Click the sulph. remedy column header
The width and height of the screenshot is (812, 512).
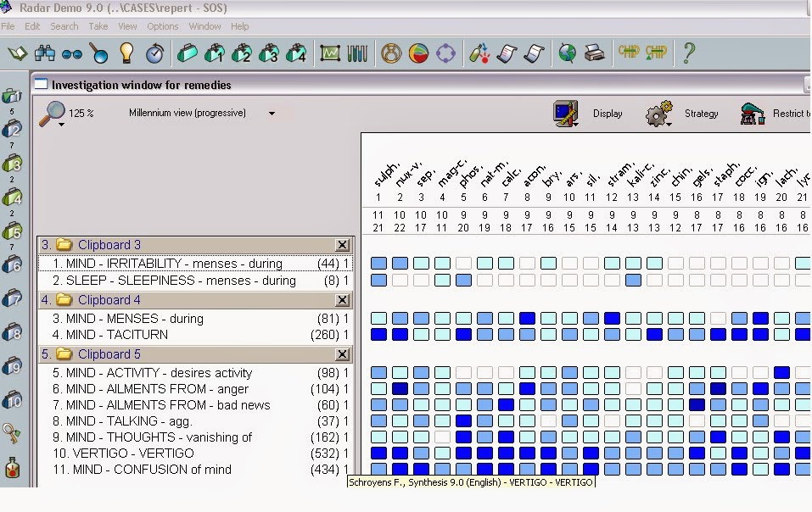tap(386, 175)
